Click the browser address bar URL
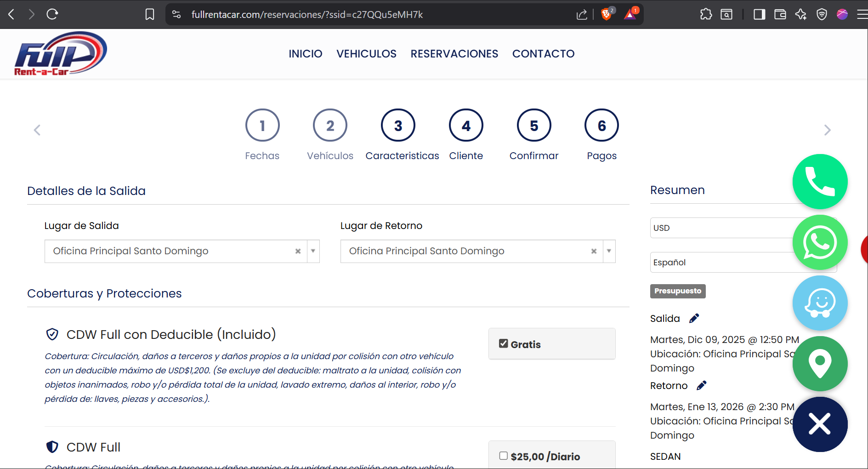The height and width of the screenshot is (469, 868). [307, 14]
